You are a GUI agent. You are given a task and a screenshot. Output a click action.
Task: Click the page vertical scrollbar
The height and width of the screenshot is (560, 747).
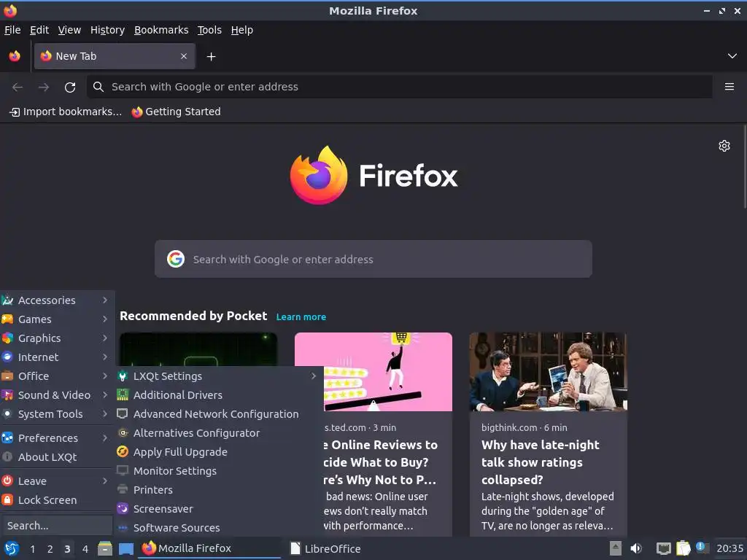click(744, 167)
